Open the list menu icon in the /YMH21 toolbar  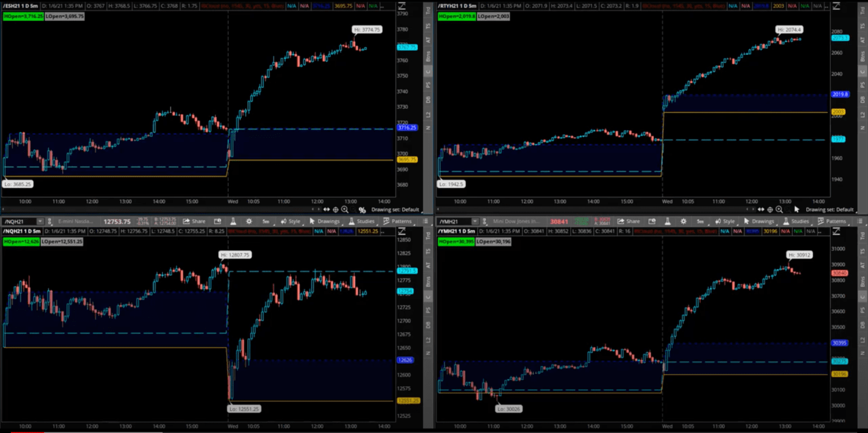pos(860,221)
